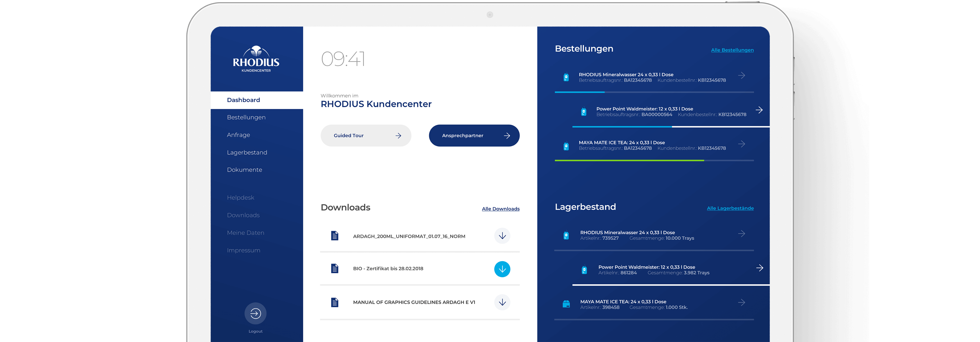
Task: Click text BIO - Zertifikat bis 28.02.2018
Action: 388,268
